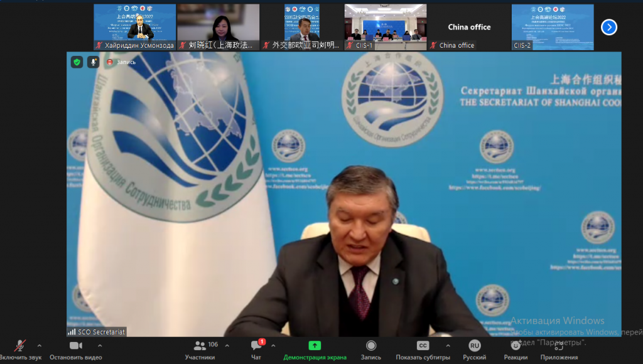Open the Реакции reactions menu
The image size is (643, 364).
[516, 350]
